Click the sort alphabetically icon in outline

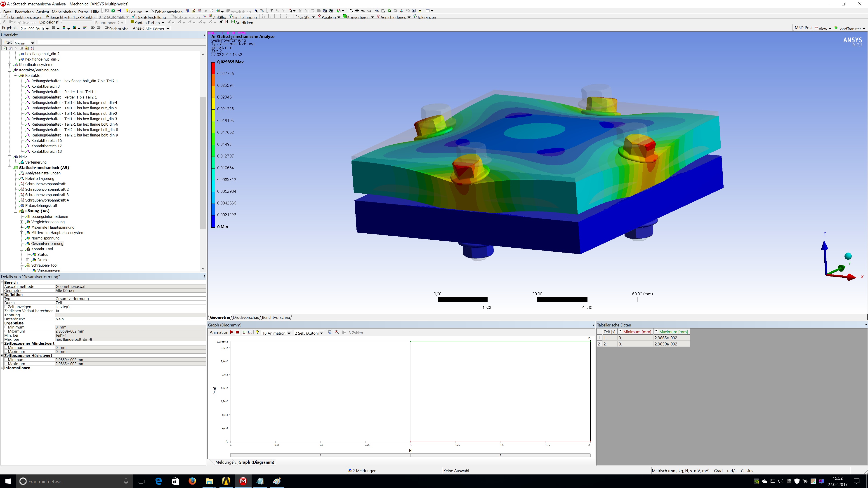pos(32,49)
